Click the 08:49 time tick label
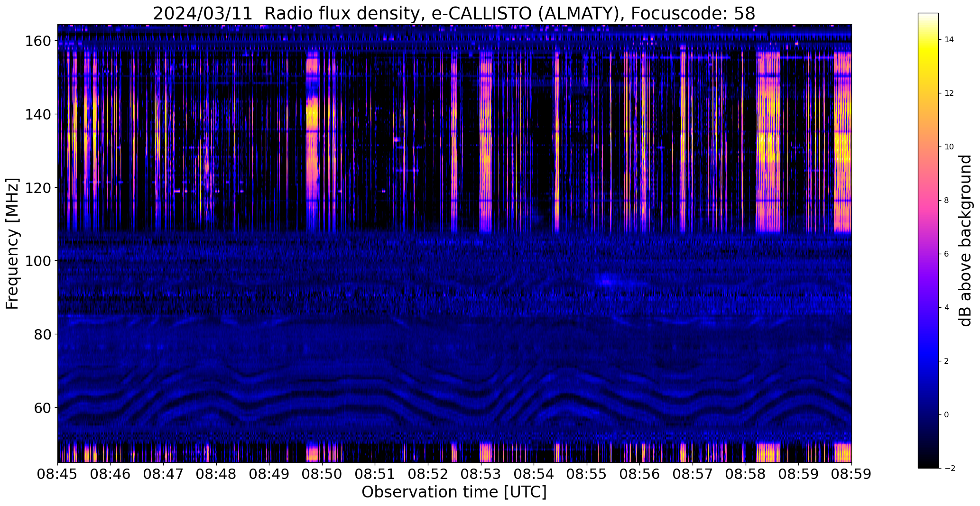 269,475
